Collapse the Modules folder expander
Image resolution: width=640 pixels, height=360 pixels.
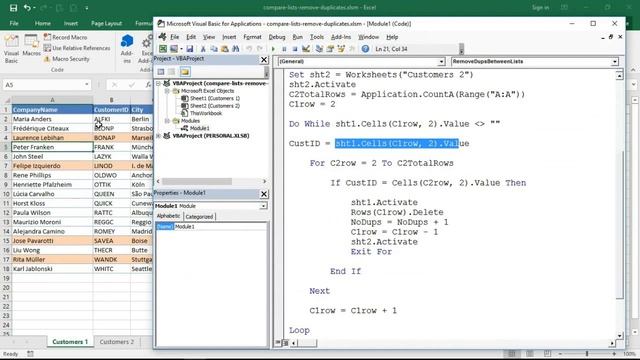pyautogui.click(x=167, y=121)
